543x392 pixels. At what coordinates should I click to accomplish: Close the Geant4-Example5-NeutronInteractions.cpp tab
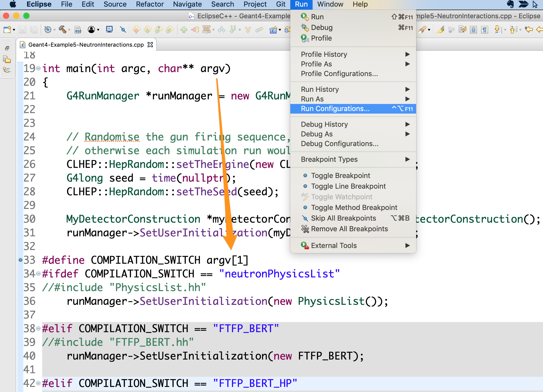(150, 45)
